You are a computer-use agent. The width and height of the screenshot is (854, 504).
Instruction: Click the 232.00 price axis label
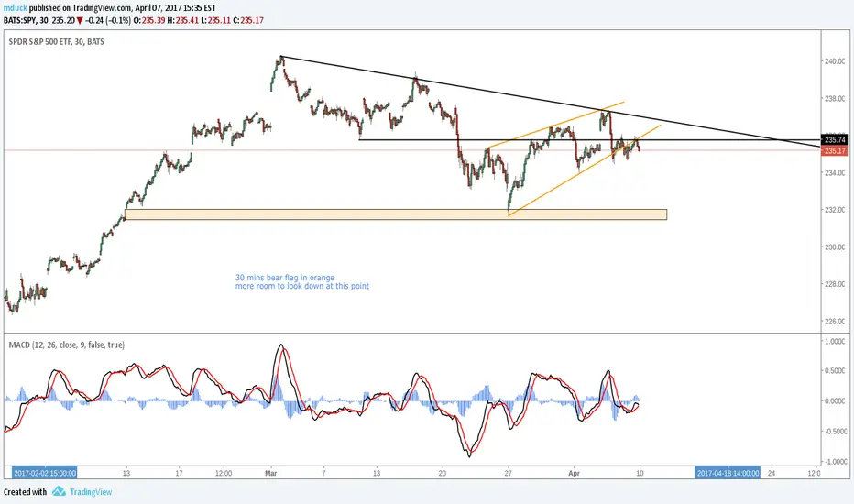click(835, 210)
